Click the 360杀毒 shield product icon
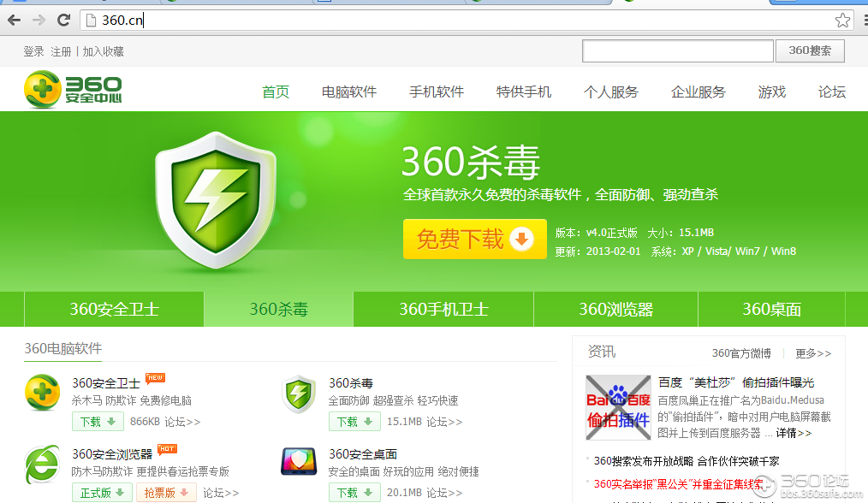 (x=299, y=394)
